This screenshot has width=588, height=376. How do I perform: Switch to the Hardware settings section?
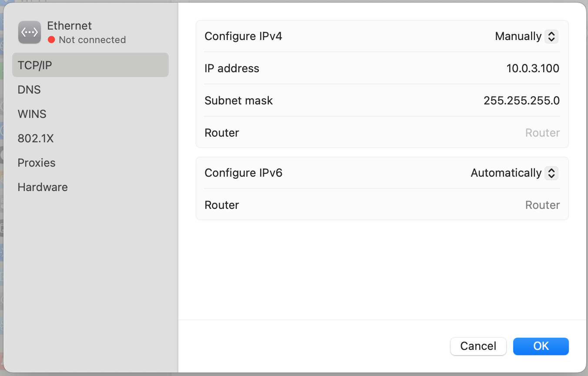click(42, 187)
